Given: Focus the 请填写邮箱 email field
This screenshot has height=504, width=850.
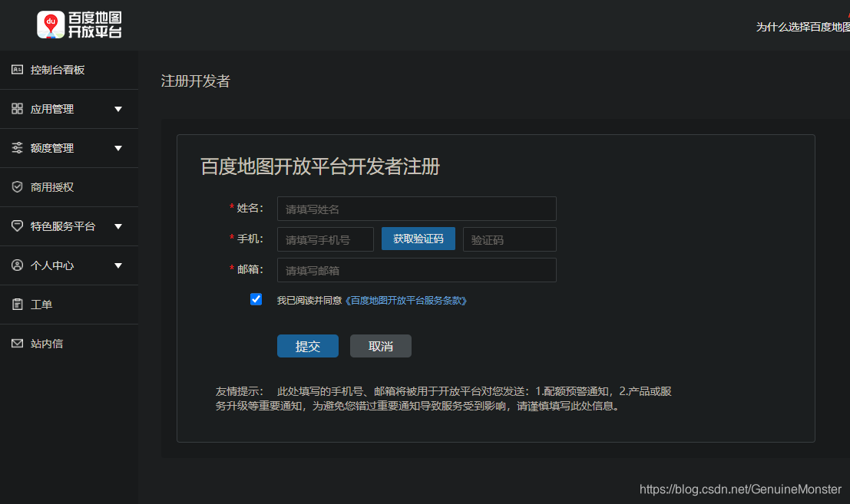Looking at the screenshot, I should point(416,270).
